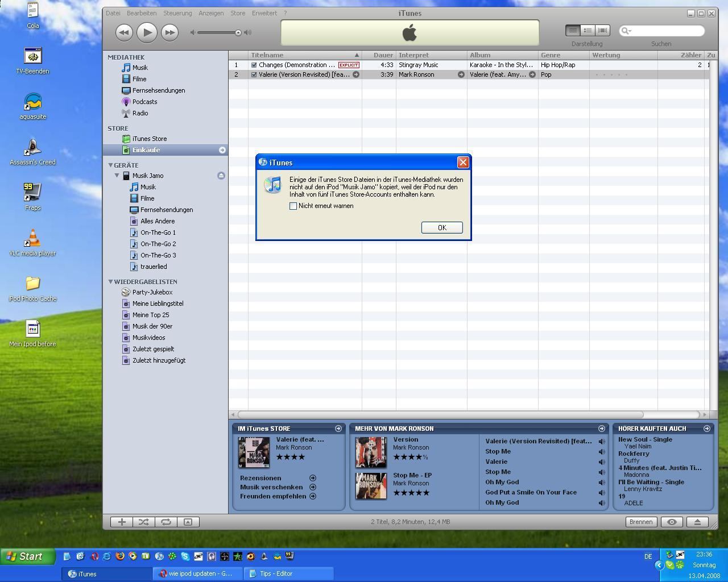Screen dimensions: 728x582
Task: Select the trauerlied playlist
Action: click(154, 267)
